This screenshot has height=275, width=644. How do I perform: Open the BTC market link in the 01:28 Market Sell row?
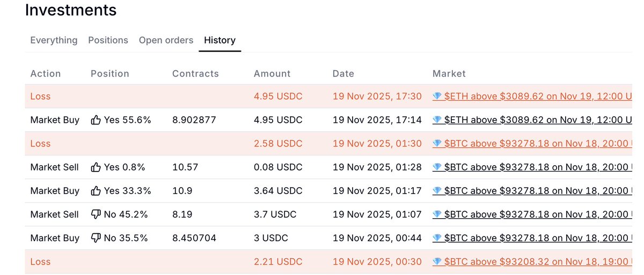pyautogui.click(x=537, y=167)
